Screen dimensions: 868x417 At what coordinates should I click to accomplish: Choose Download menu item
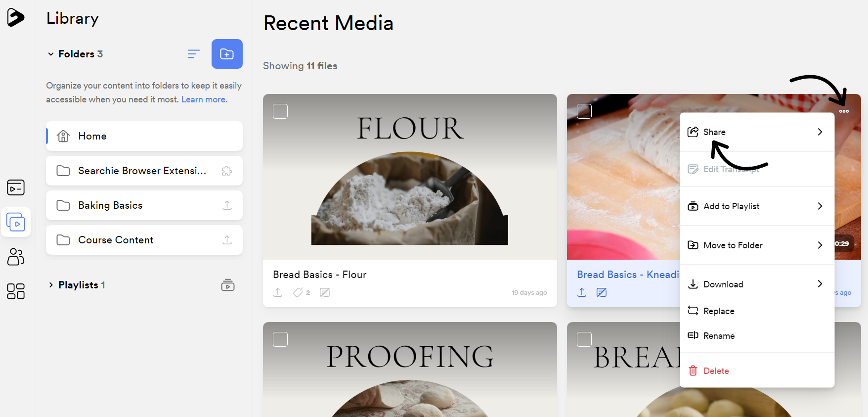(757, 284)
